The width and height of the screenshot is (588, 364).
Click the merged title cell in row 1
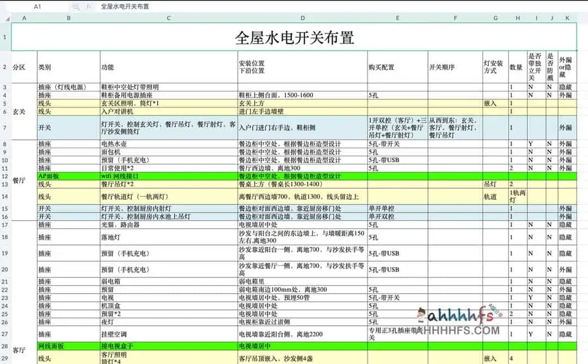[x=294, y=38]
